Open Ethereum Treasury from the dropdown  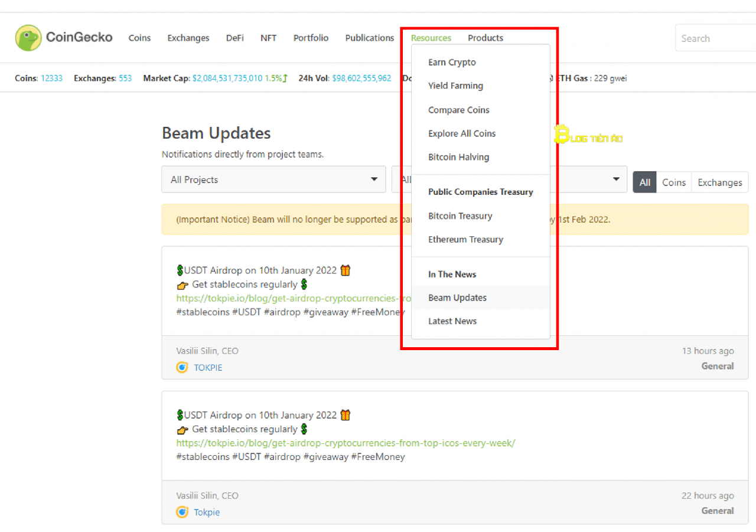465,240
